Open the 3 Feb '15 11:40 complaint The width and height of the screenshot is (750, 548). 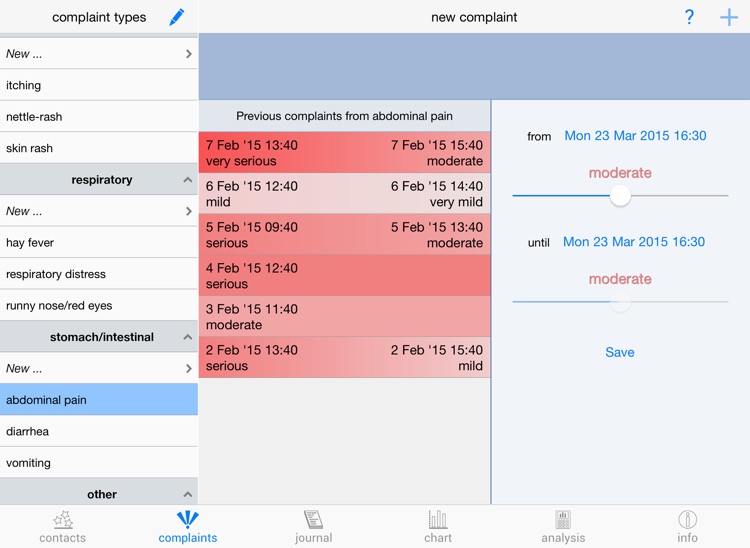344,317
